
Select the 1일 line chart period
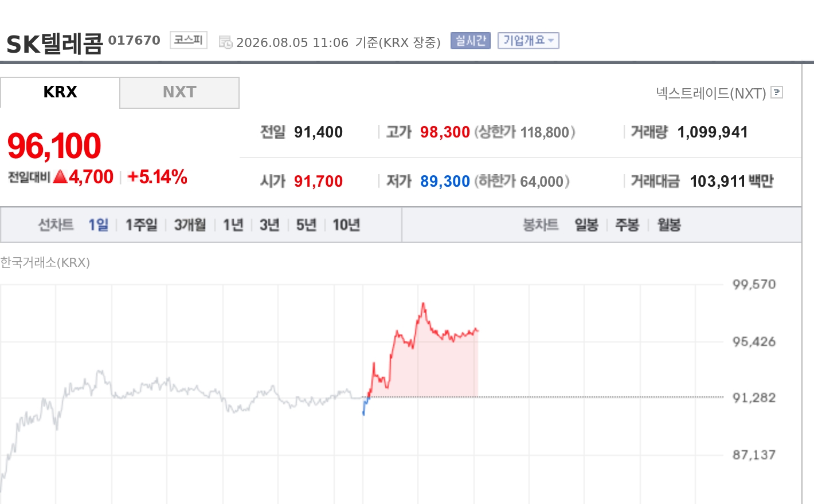click(x=98, y=225)
